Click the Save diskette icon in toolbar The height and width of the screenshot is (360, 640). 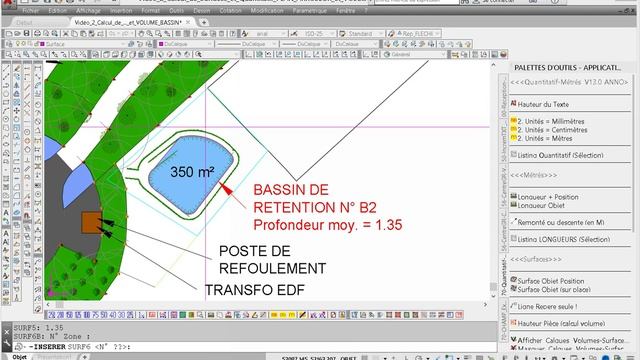click(27, 33)
